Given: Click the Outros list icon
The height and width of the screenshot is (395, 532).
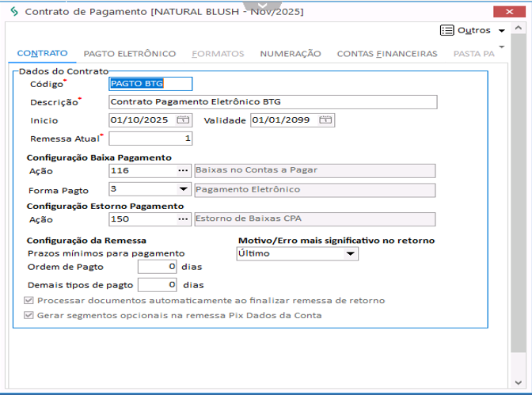Looking at the screenshot, I should (446, 30).
